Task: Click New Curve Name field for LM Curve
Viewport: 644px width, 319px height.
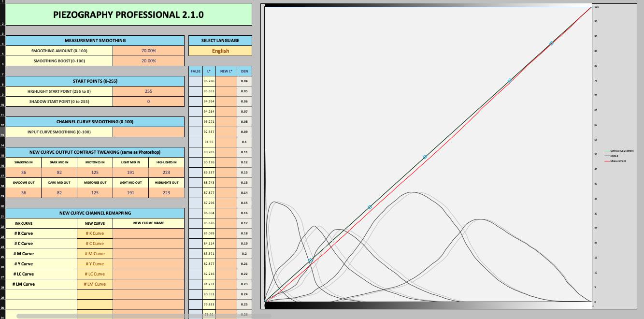Action: coord(149,284)
